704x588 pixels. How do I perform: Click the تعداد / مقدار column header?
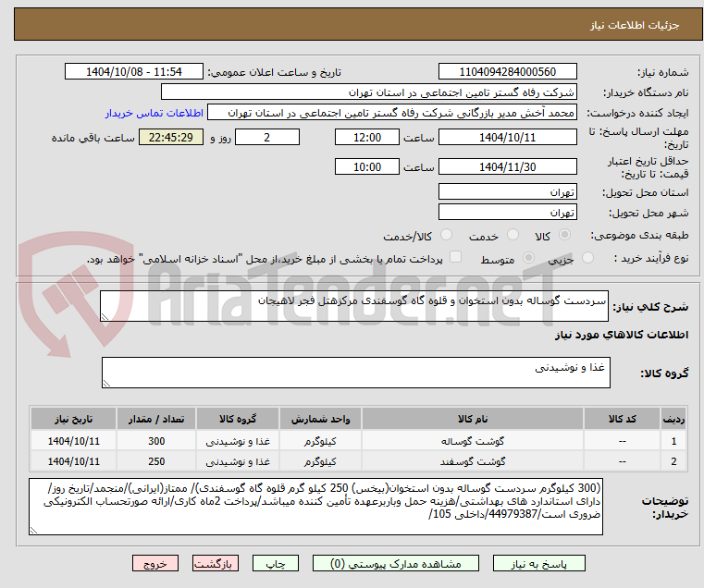[x=156, y=419]
